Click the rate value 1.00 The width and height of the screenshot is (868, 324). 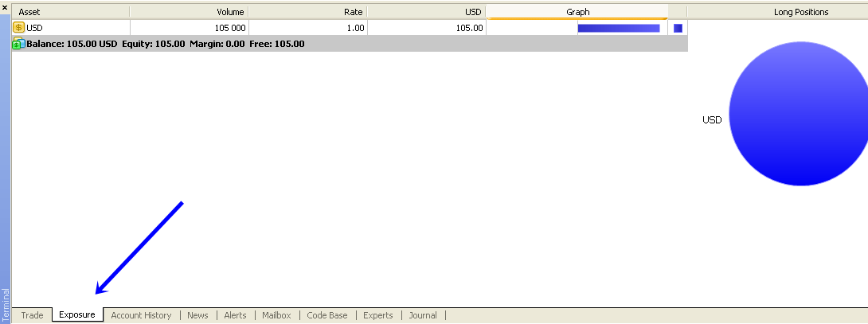point(355,28)
